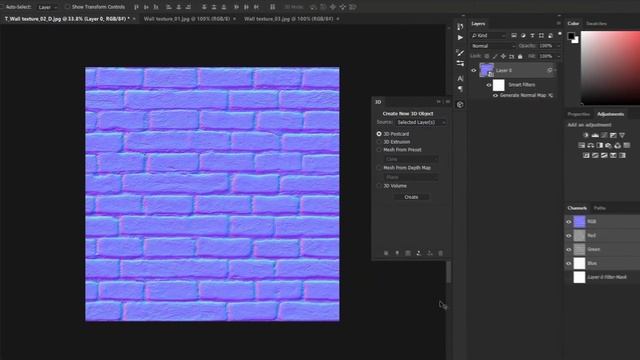
Task: Open the Actions panel play icon
Action: point(460,38)
